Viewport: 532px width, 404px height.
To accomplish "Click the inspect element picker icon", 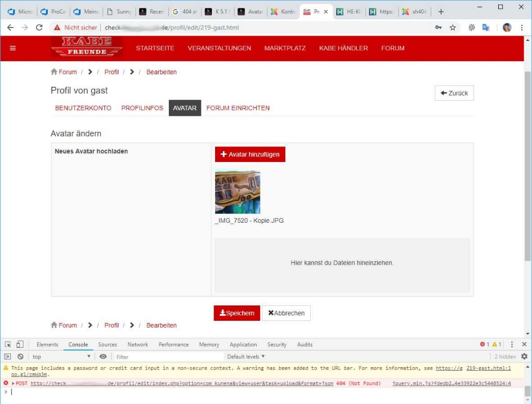I will click(8, 344).
